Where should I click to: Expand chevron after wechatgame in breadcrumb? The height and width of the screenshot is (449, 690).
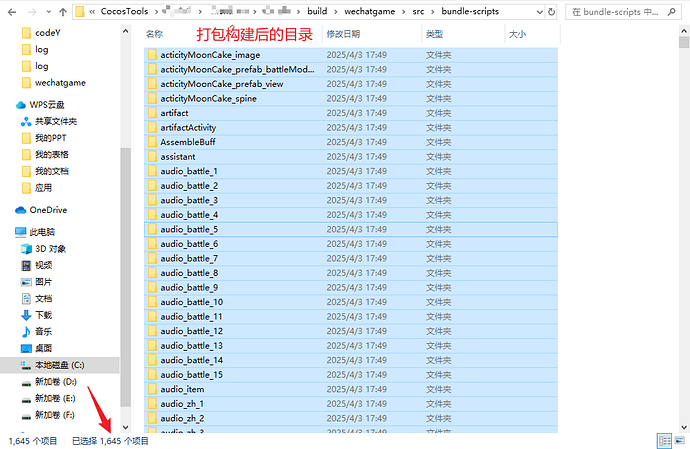tap(404, 12)
